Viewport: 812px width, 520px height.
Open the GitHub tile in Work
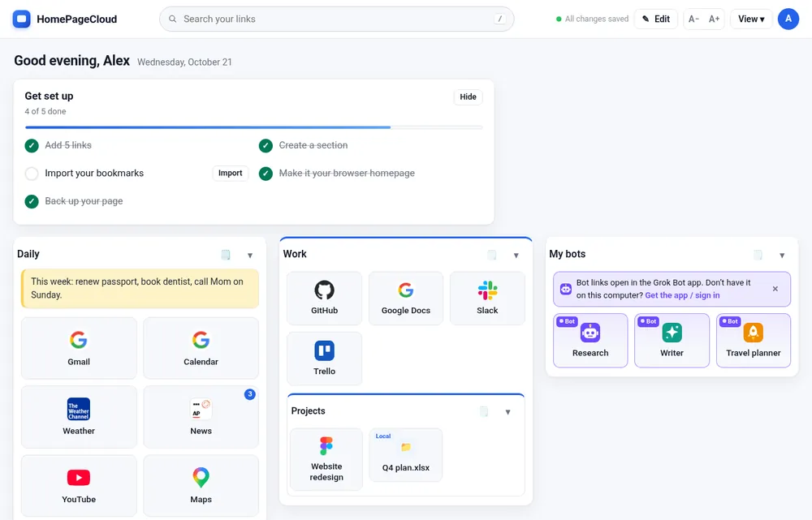click(x=324, y=298)
